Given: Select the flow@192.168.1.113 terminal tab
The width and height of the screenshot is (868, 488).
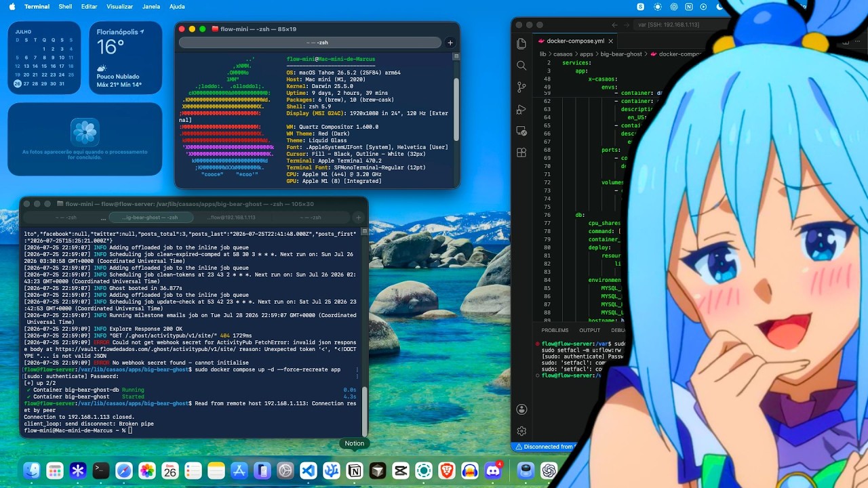Looking at the screenshot, I should [x=233, y=218].
